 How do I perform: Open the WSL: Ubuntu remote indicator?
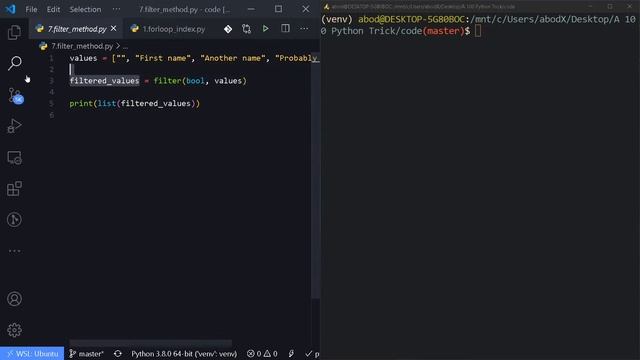(32, 353)
